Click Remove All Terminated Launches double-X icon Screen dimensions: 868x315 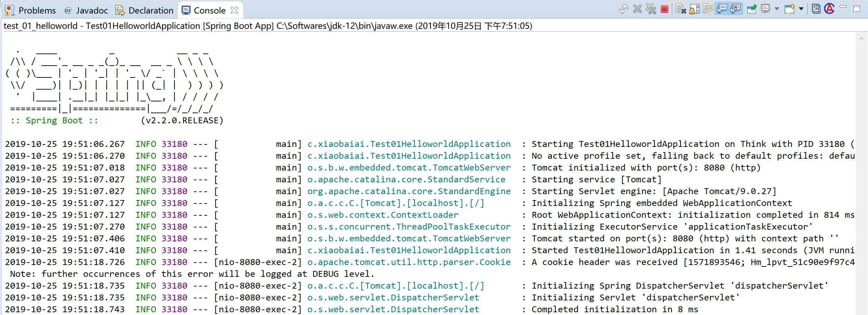pos(651,9)
